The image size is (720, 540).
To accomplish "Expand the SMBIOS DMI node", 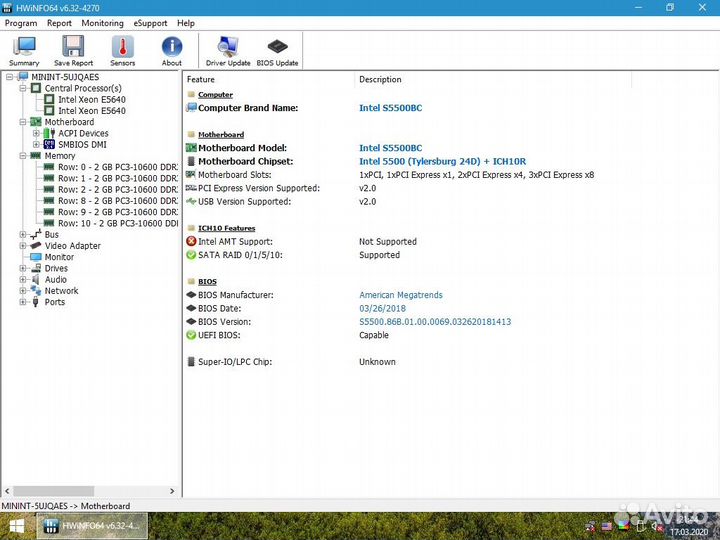I will pyautogui.click(x=36, y=144).
